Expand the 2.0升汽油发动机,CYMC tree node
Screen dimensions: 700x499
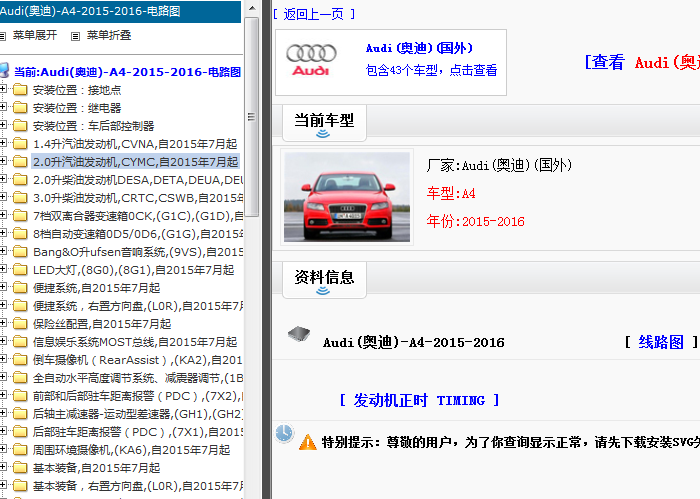[x=3, y=161]
